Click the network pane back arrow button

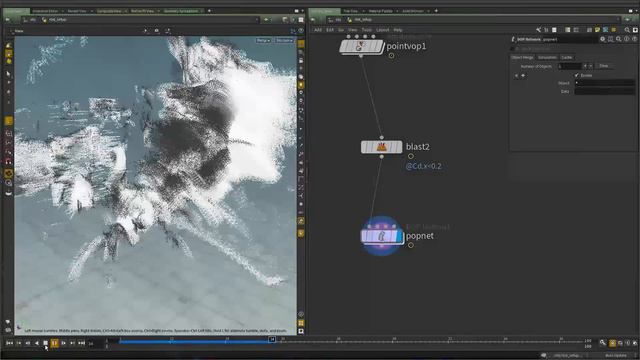point(313,20)
